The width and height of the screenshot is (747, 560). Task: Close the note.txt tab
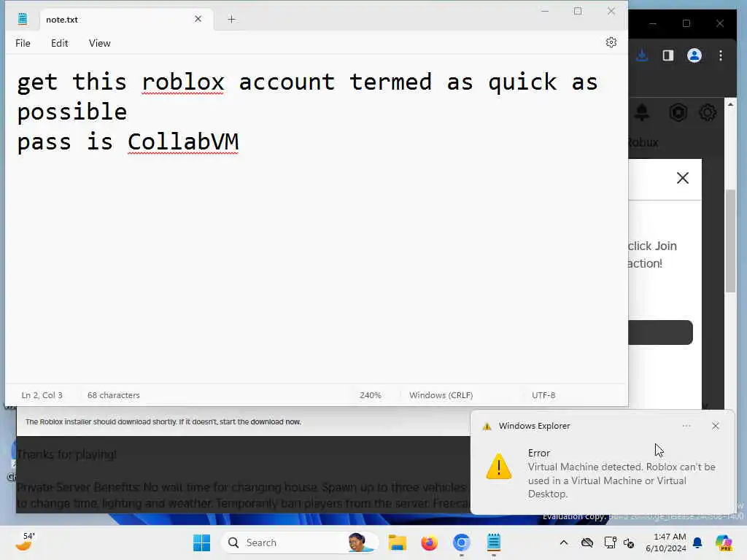[x=198, y=19]
